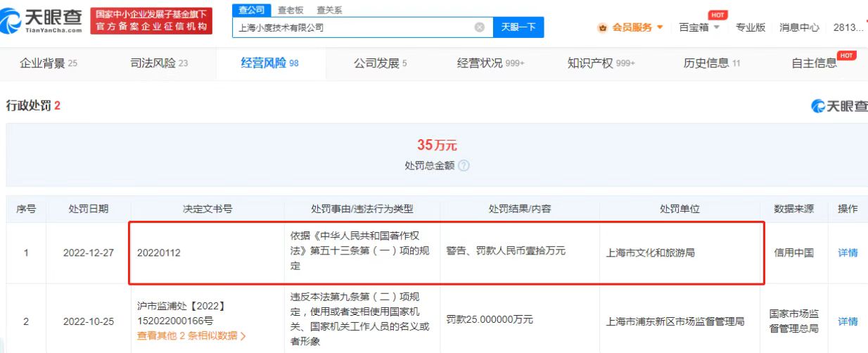Screen dimensions: 868x353
Task: Open the 会员服务 dropdown
Action: pyautogui.click(x=631, y=27)
